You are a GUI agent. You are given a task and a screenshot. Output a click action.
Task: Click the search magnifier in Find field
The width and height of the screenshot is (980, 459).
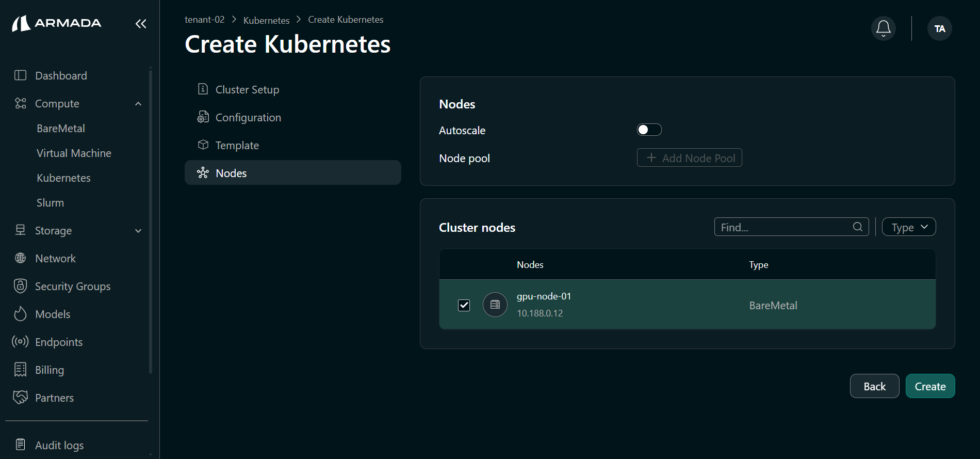pyautogui.click(x=858, y=227)
